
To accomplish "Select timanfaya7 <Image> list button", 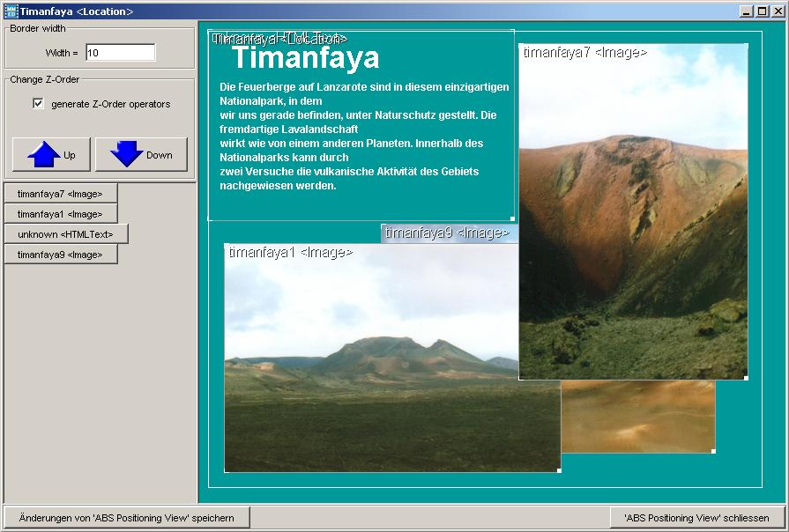I will click(61, 194).
